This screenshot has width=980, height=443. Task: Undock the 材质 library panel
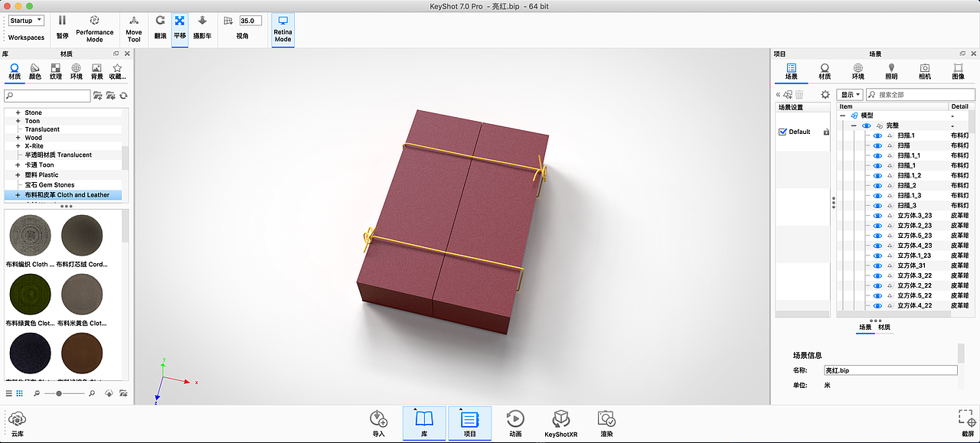[x=116, y=54]
